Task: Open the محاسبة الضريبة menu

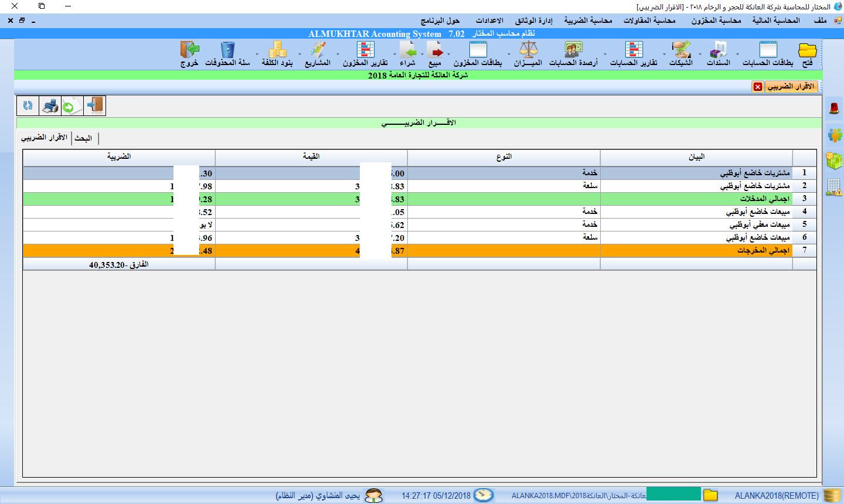Action: 588,21
